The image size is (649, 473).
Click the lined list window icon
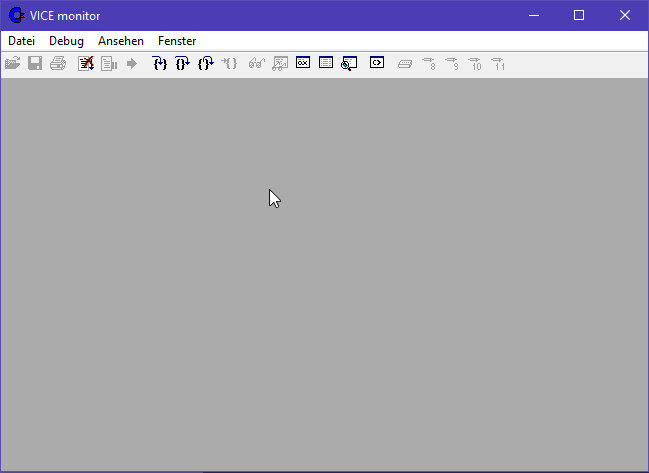pyautogui.click(x=326, y=63)
